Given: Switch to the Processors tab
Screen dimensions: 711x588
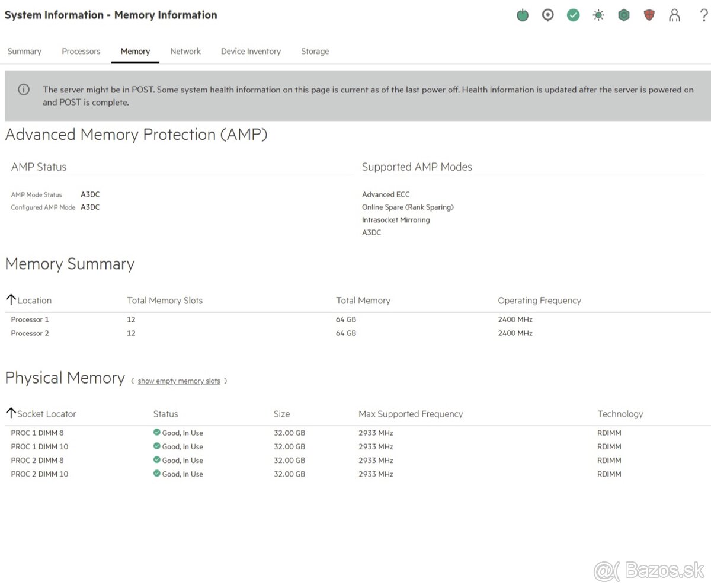Looking at the screenshot, I should point(81,52).
